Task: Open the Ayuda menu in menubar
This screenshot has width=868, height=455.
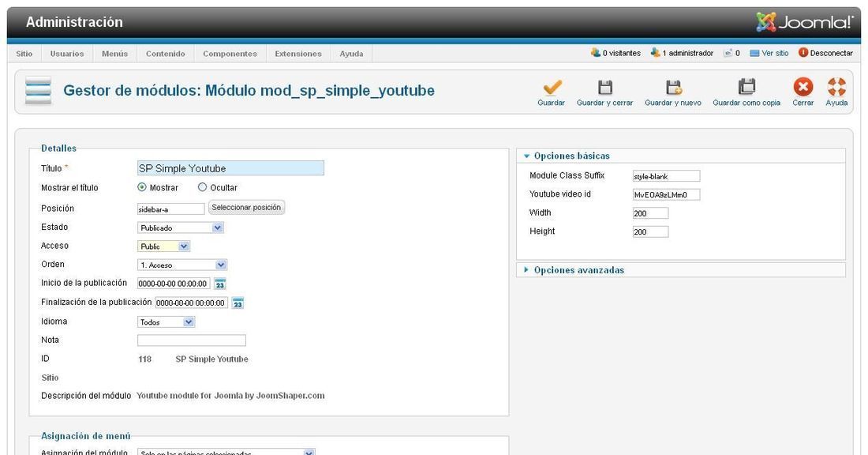Action: [351, 54]
